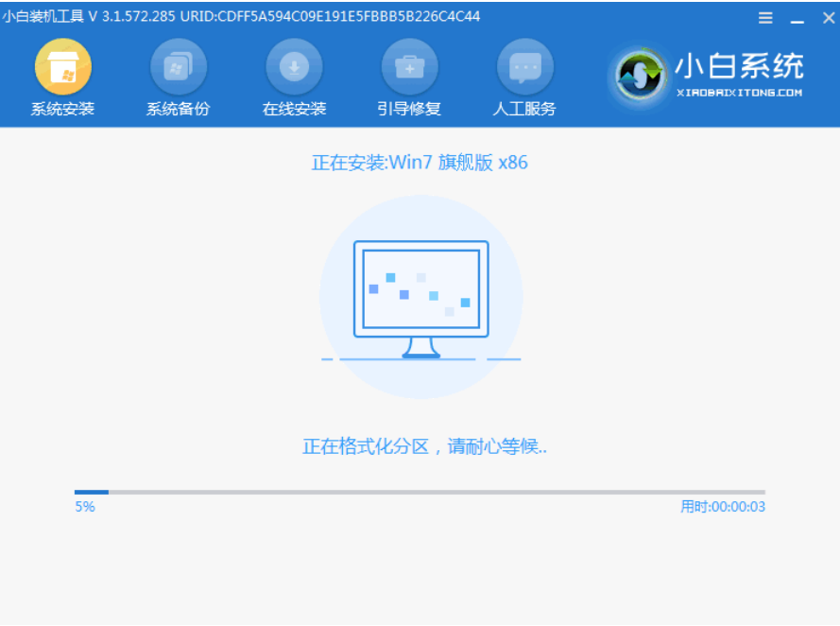Go to the 在线安装 tab label
This screenshot has height=626, width=840.
294,109
